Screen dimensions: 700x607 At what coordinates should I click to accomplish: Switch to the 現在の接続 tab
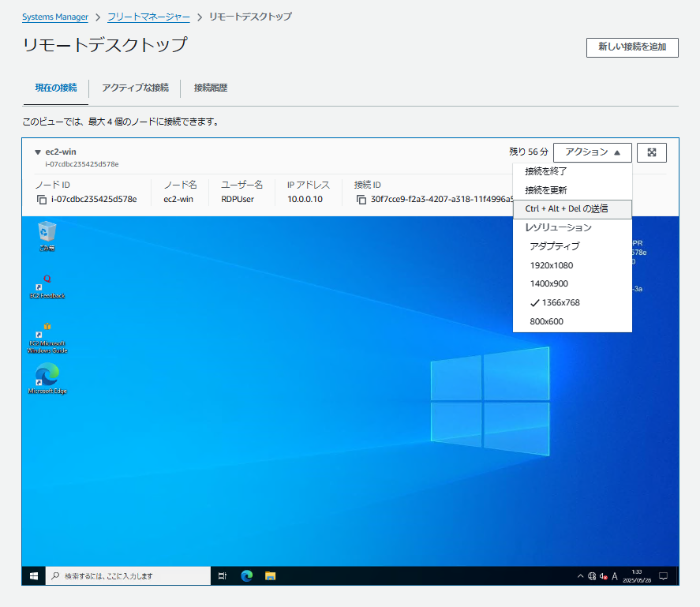[56, 88]
